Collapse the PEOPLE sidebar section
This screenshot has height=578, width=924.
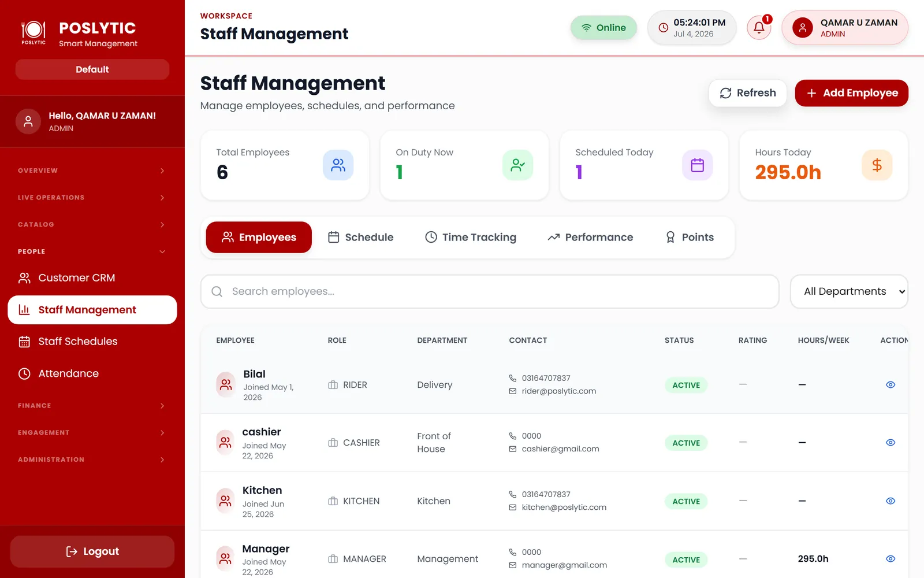(92, 251)
